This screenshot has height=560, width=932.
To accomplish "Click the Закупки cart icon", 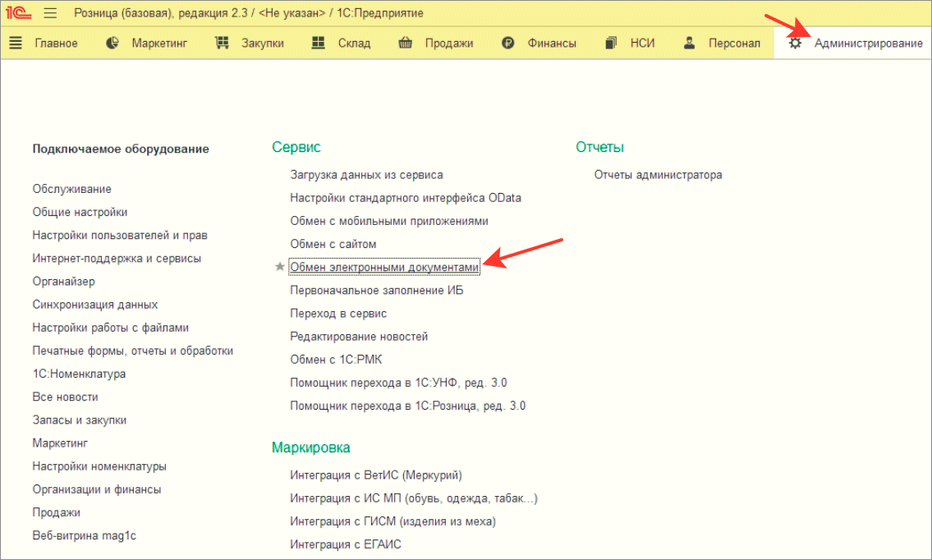I will (x=222, y=43).
